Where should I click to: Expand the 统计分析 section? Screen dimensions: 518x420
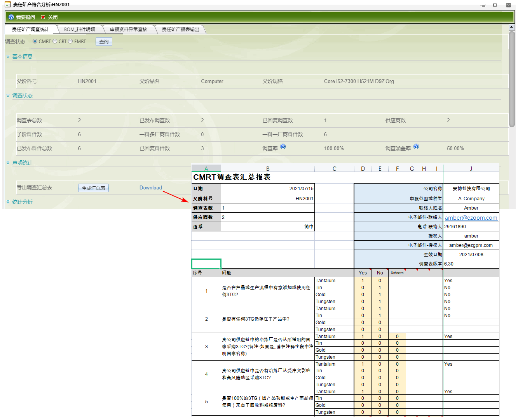(x=8, y=202)
